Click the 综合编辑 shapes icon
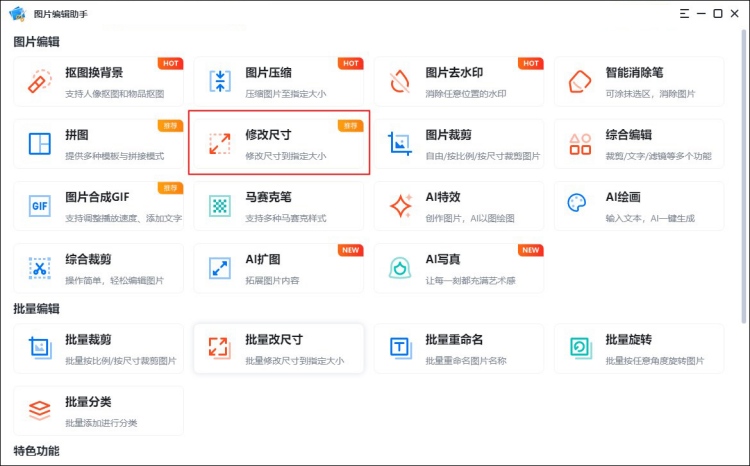Screen dimensions: 750x466 click(x=580, y=144)
